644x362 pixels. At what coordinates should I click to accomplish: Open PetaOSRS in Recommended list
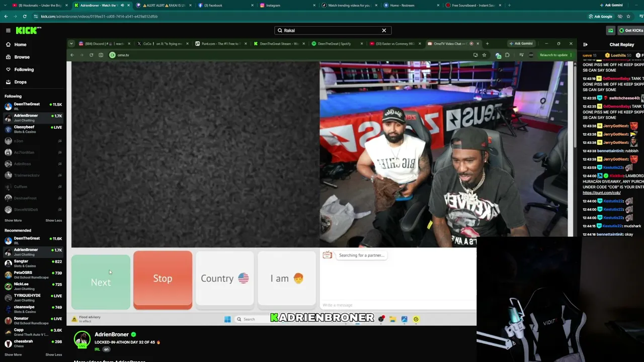coord(32,275)
